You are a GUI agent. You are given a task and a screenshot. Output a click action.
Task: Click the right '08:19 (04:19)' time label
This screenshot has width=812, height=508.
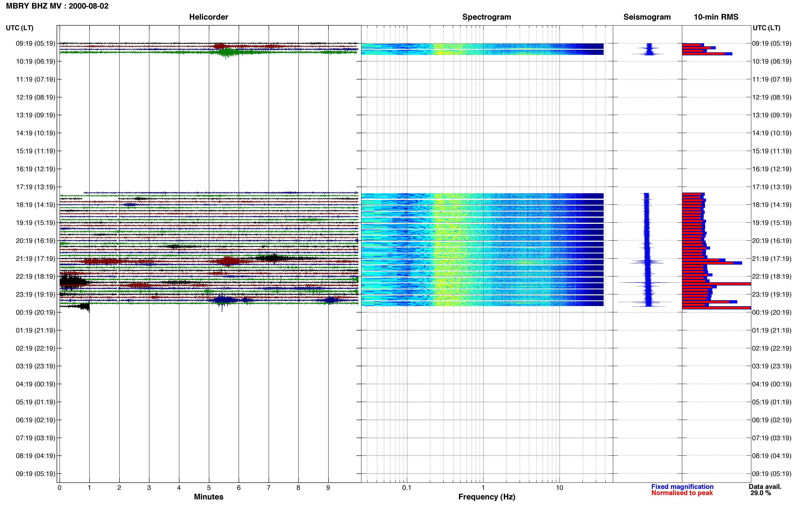(772, 456)
